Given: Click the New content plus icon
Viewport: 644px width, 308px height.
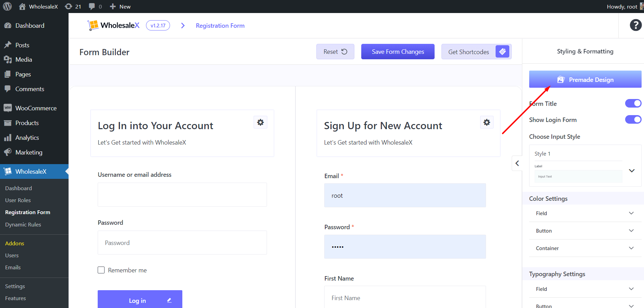Looking at the screenshot, I should click(x=113, y=7).
